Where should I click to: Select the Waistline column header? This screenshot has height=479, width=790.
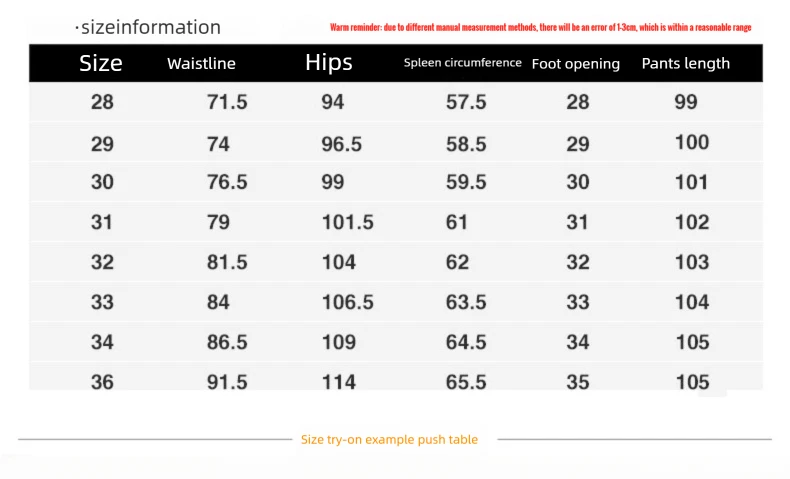point(202,63)
